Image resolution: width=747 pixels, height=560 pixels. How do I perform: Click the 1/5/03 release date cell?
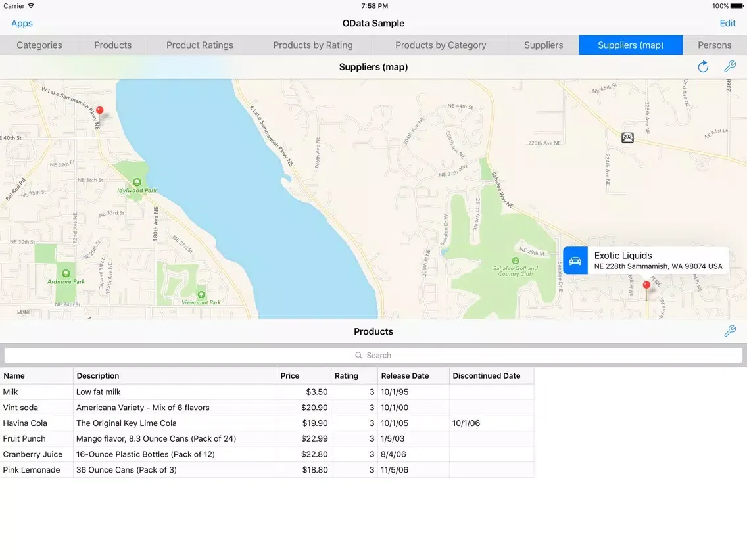click(x=414, y=438)
